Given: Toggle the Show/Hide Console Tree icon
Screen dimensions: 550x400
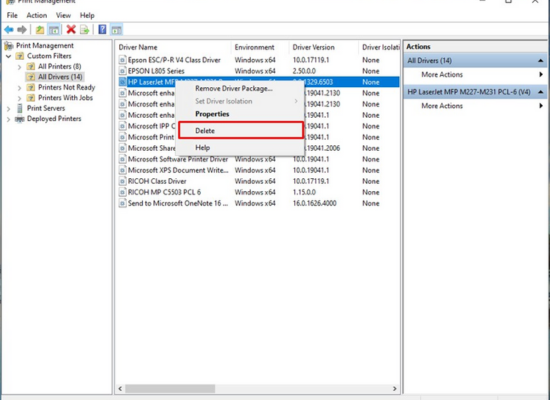Looking at the screenshot, I should (x=54, y=30).
